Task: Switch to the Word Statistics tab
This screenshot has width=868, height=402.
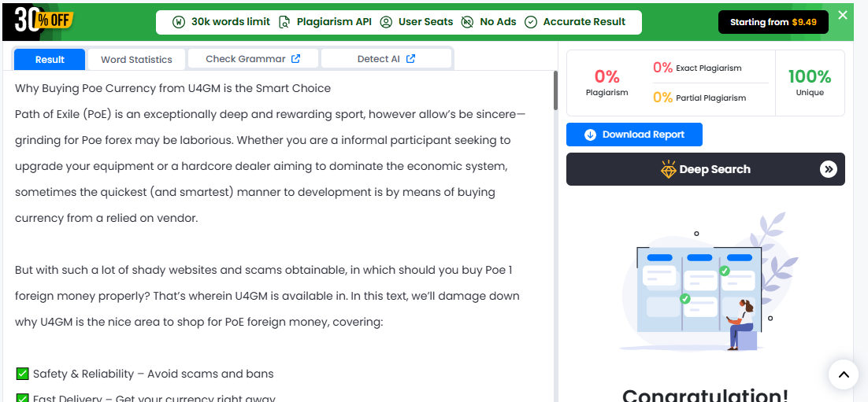Action: tap(136, 60)
